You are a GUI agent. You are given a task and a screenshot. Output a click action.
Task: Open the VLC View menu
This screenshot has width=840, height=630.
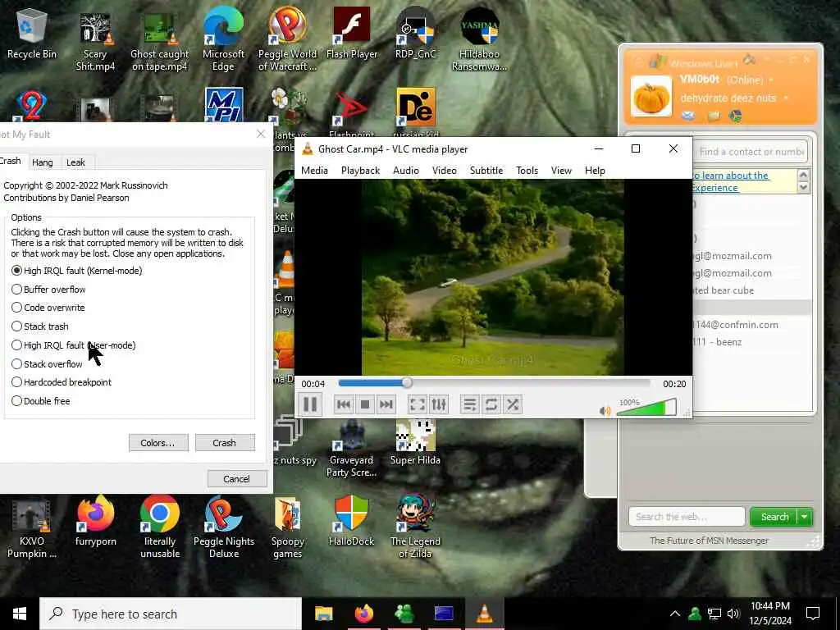[561, 171]
